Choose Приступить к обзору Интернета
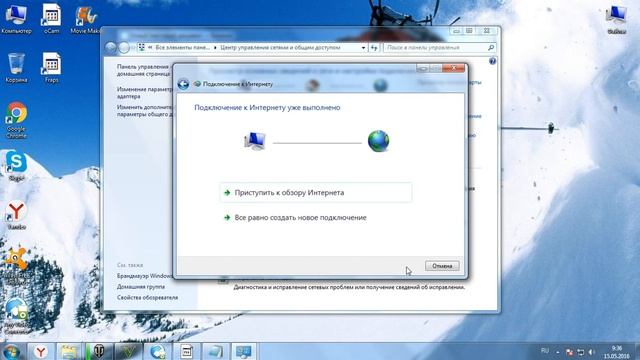This screenshot has height=360, width=640. [316, 193]
